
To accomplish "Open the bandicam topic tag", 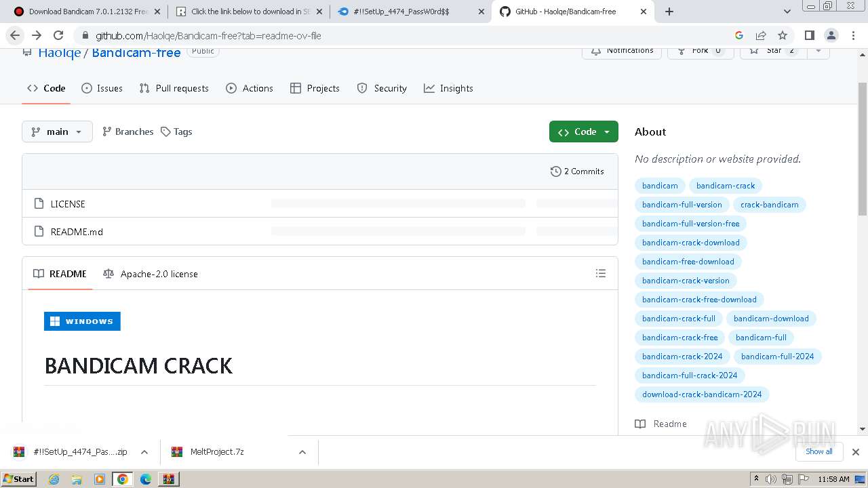I will pyautogui.click(x=660, y=186).
